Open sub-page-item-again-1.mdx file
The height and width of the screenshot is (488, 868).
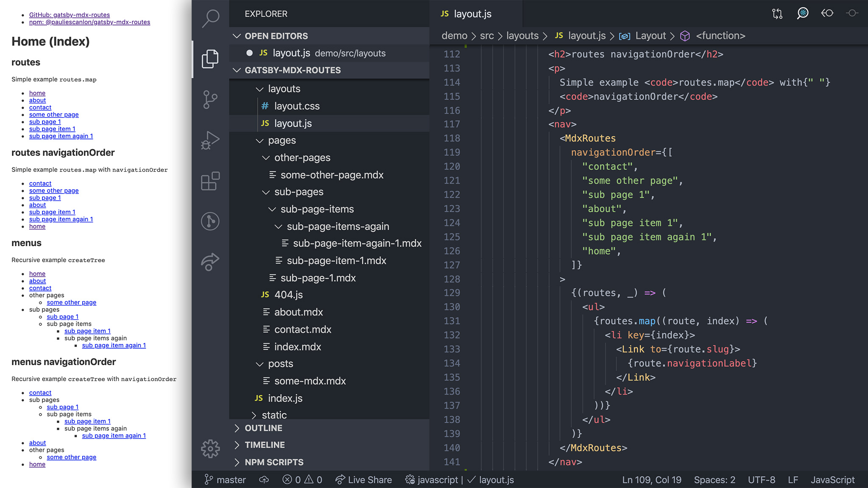[x=329, y=244]
